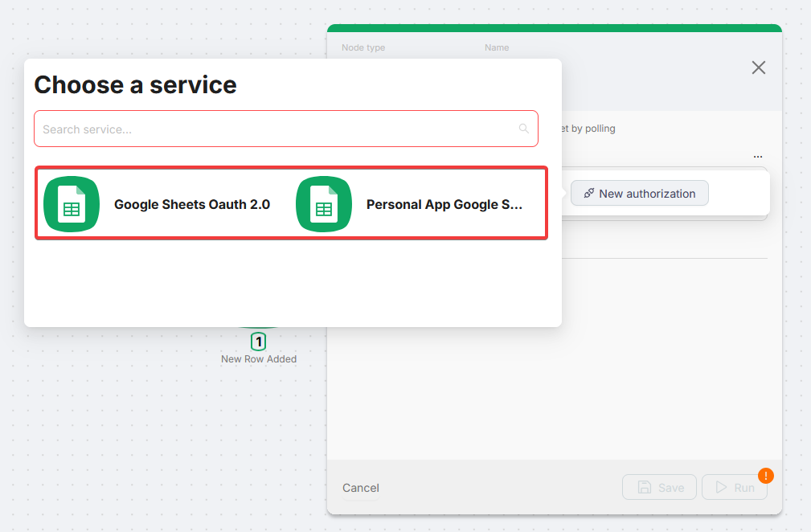Click the magnifier icon in the search field

[x=523, y=129]
